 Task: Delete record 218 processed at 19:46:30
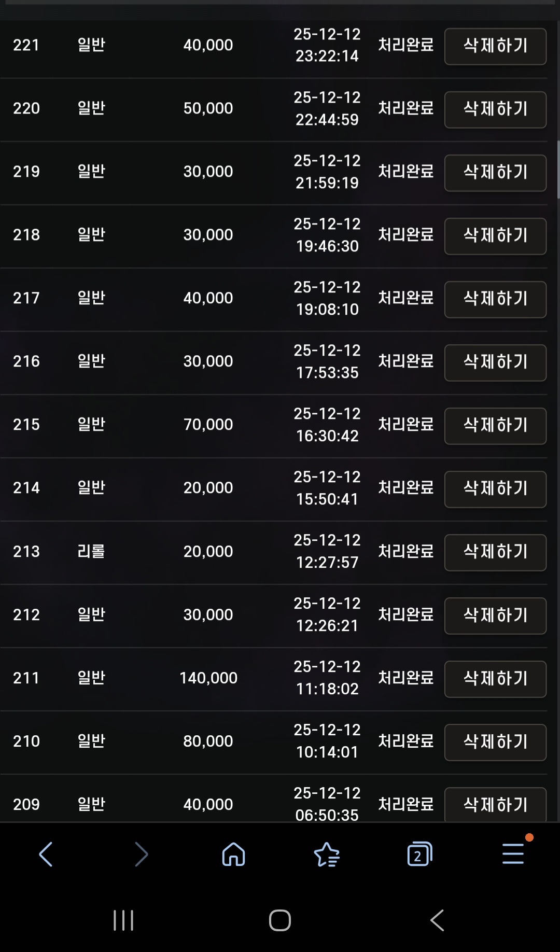tap(495, 236)
